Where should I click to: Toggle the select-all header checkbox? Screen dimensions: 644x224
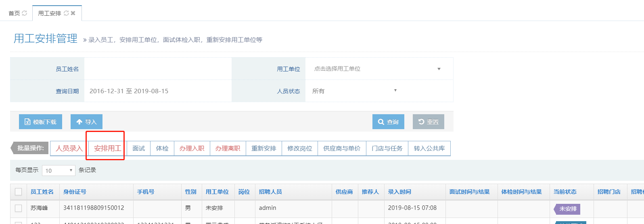[18, 192]
